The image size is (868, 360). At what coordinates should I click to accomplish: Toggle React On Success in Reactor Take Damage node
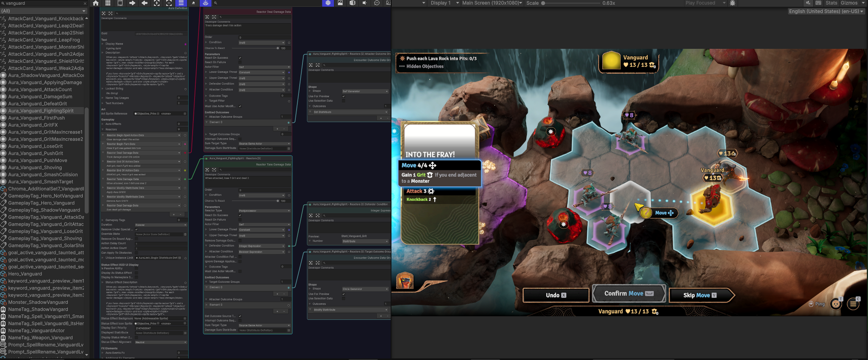pos(240,215)
